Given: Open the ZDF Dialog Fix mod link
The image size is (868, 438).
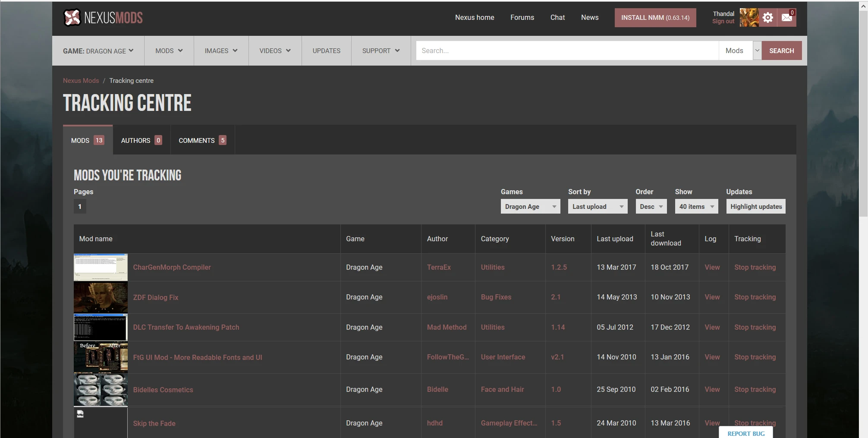Looking at the screenshot, I should pyautogui.click(x=155, y=297).
